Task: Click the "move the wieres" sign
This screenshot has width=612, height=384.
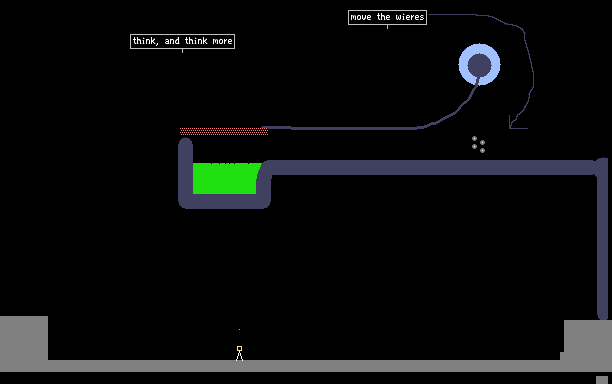Action: (x=387, y=18)
